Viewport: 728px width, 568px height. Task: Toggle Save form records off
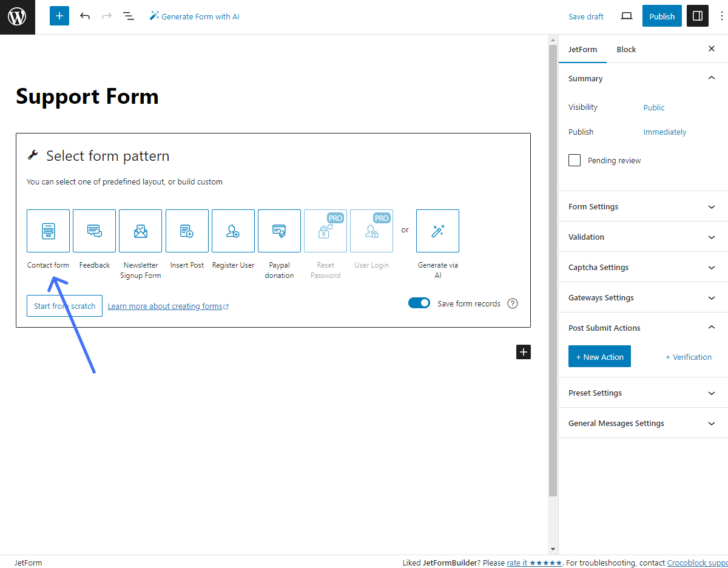pos(419,303)
